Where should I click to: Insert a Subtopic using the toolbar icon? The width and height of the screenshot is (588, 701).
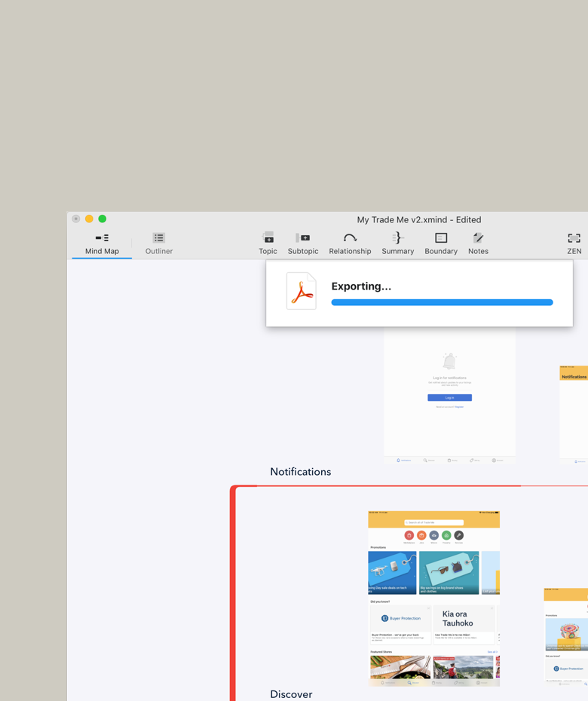tap(303, 243)
